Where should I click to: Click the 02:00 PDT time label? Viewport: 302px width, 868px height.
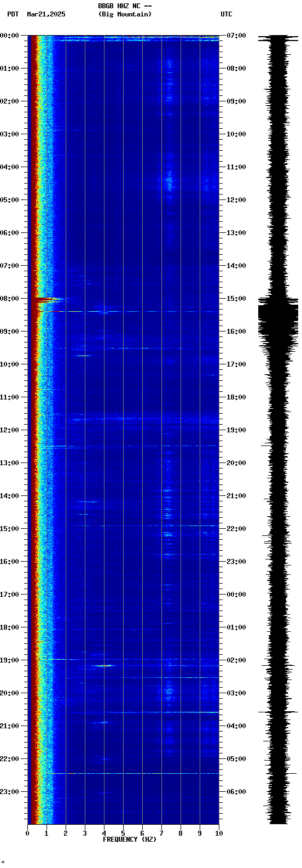pyautogui.click(x=10, y=101)
